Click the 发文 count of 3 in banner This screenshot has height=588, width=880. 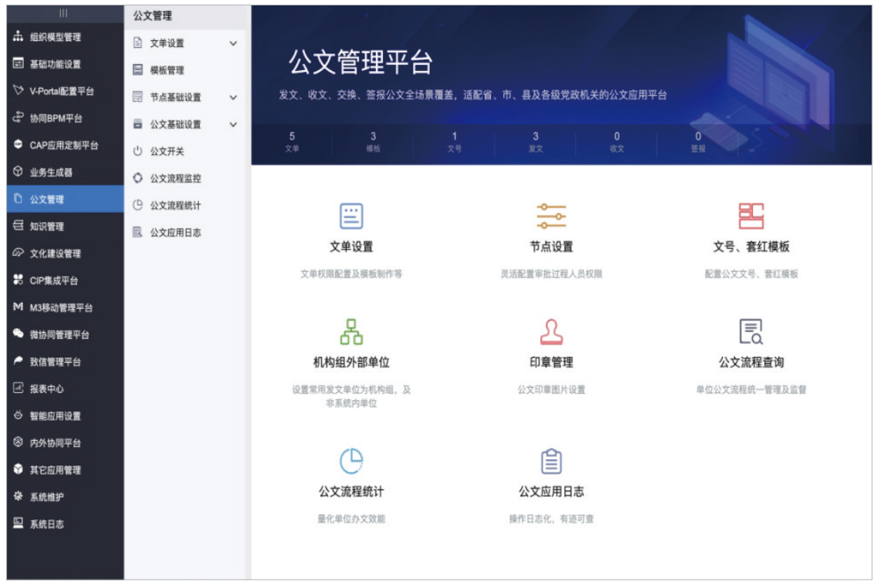coord(536,141)
